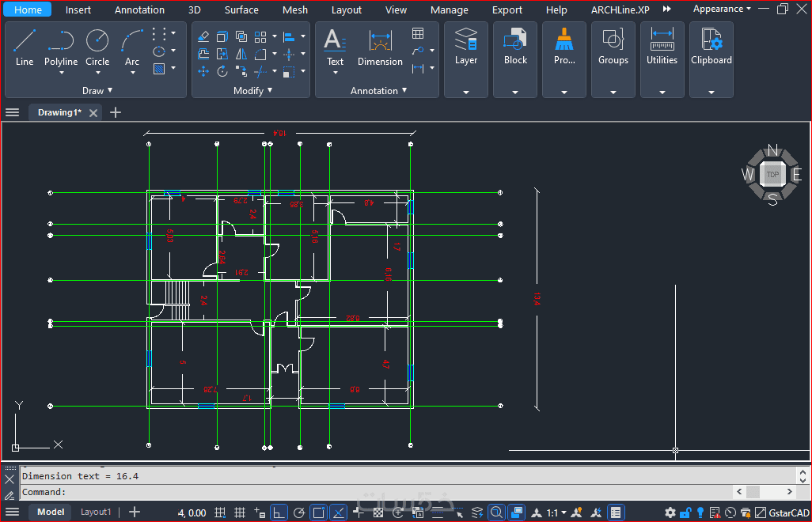This screenshot has height=522, width=812.
Task: Open the Dimension annotation tool
Action: 380,47
